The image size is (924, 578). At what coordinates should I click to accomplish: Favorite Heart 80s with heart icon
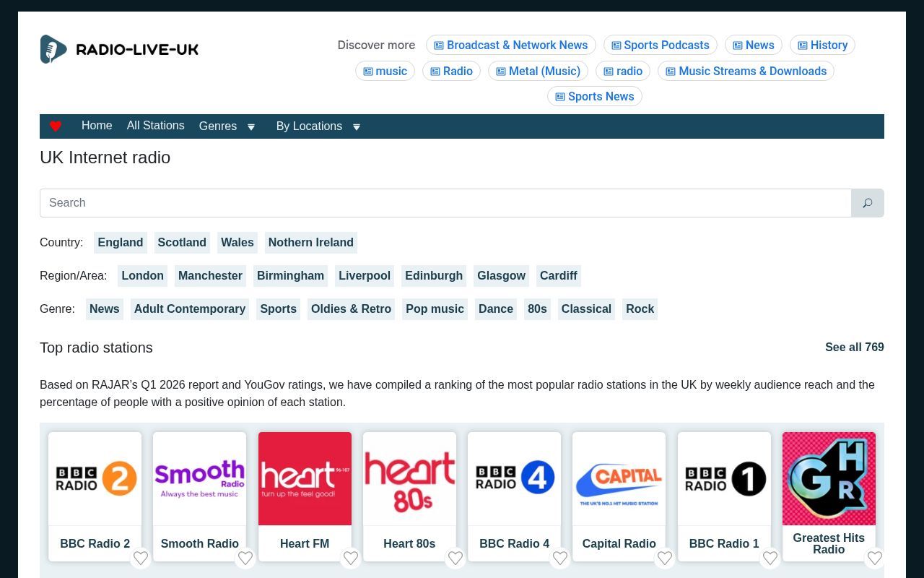456,558
